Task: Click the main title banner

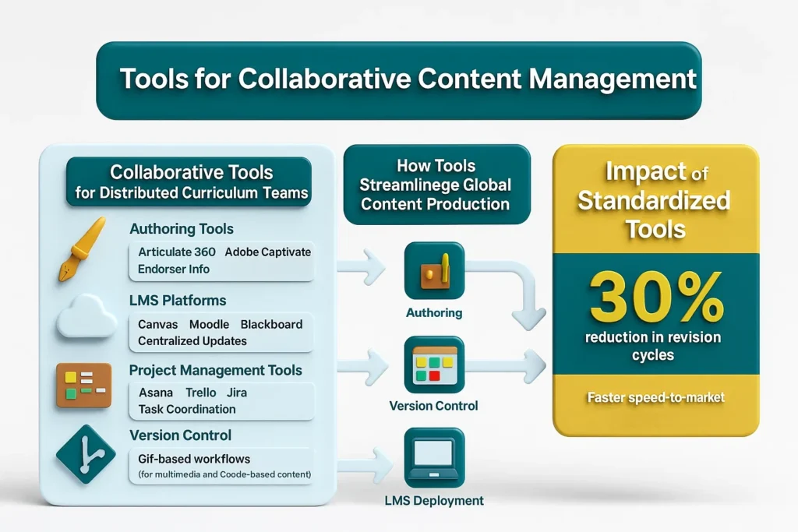Action: pyautogui.click(x=398, y=80)
